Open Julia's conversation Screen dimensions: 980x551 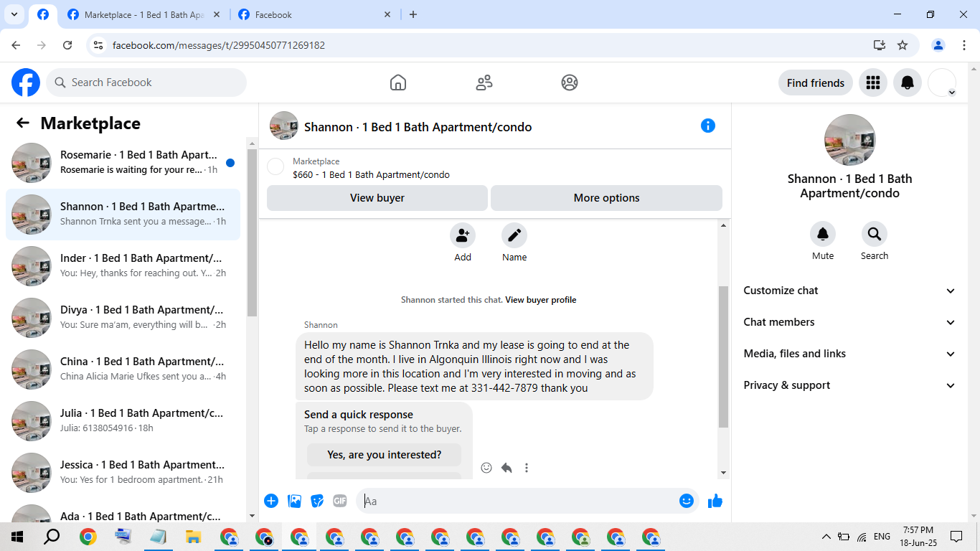click(x=123, y=421)
